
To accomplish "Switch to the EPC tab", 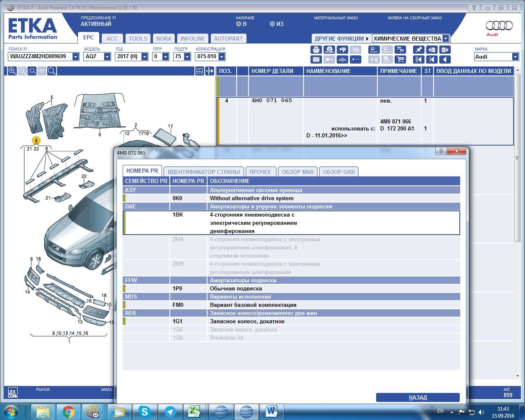I will coord(89,37).
